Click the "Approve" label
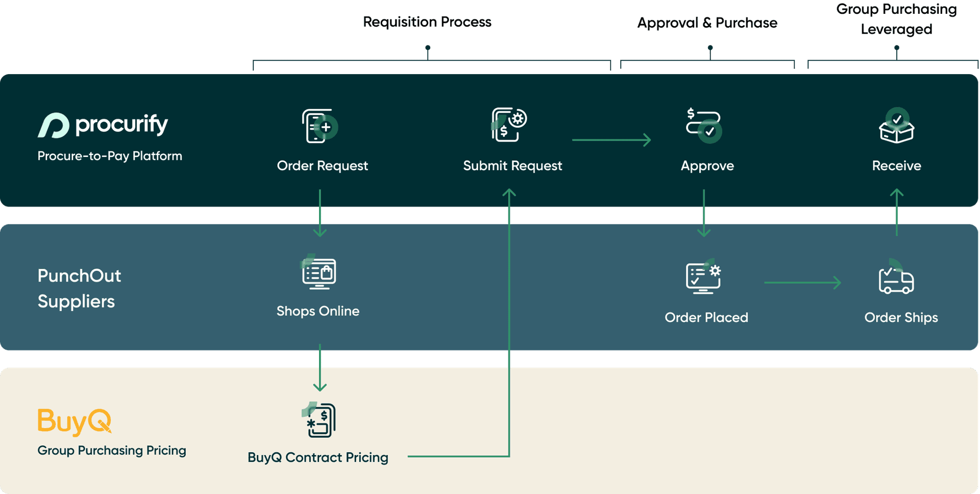The height and width of the screenshot is (494, 980). point(707,166)
